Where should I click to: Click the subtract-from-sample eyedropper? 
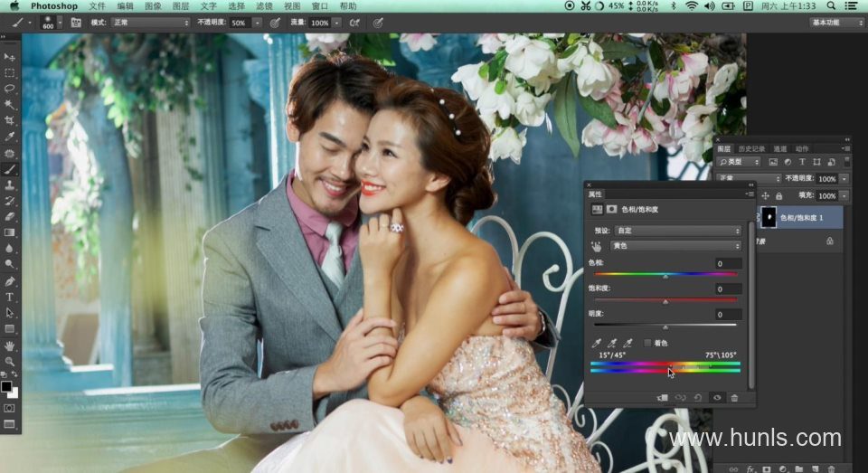(x=627, y=344)
